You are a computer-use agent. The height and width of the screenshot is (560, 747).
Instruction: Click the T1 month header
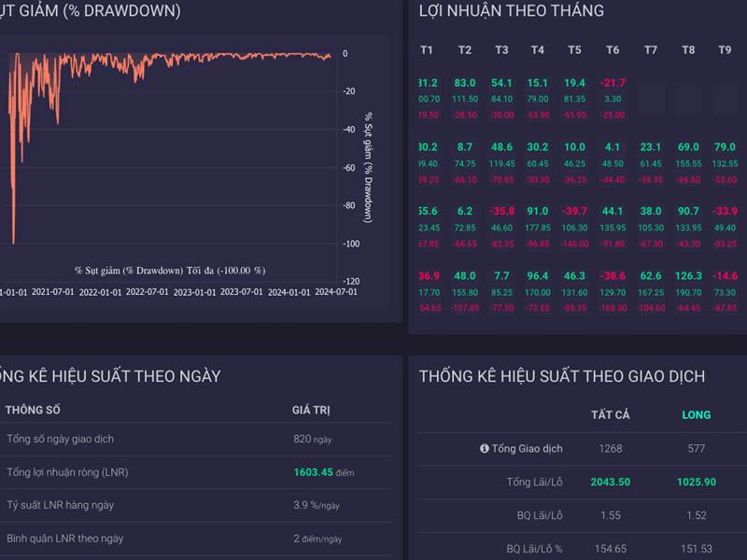coord(429,49)
